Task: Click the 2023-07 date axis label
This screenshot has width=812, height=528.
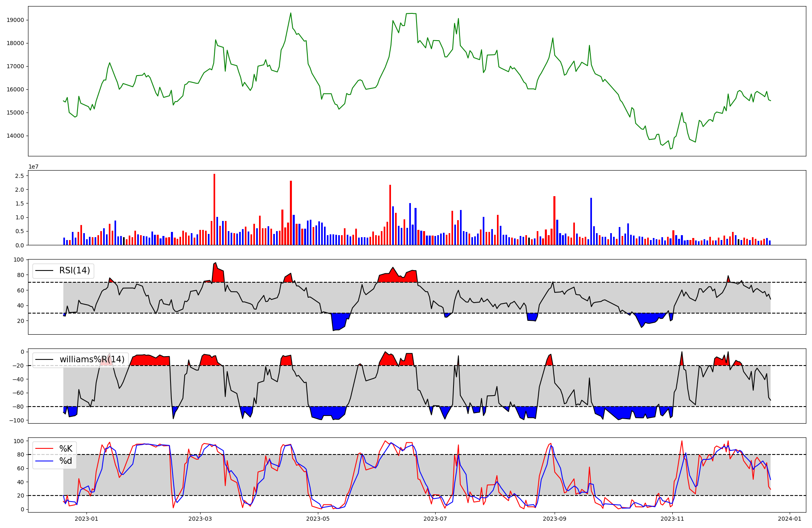Action: click(x=436, y=519)
